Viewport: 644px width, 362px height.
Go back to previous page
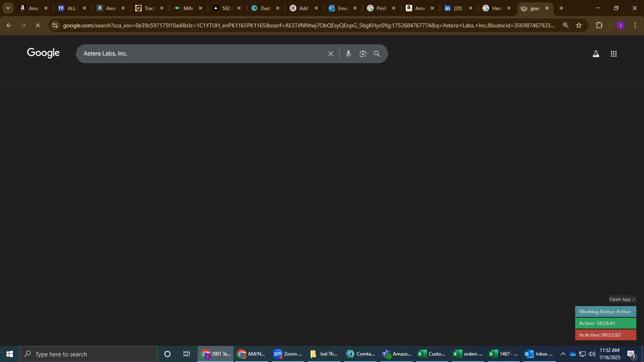tap(9, 25)
